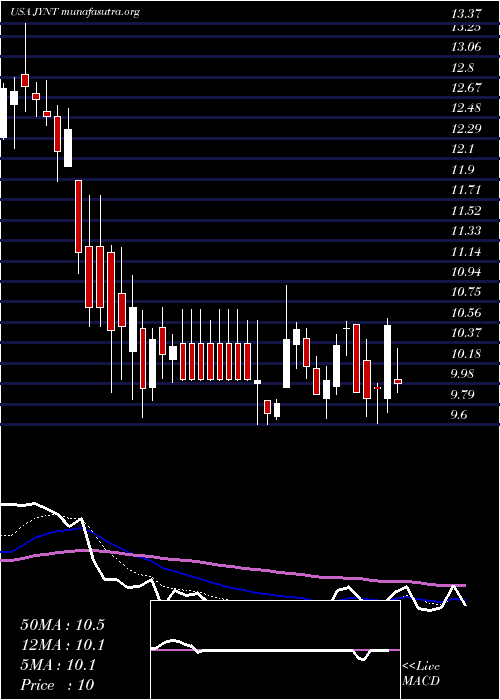Click the 13.06 price axis label

[466, 46]
